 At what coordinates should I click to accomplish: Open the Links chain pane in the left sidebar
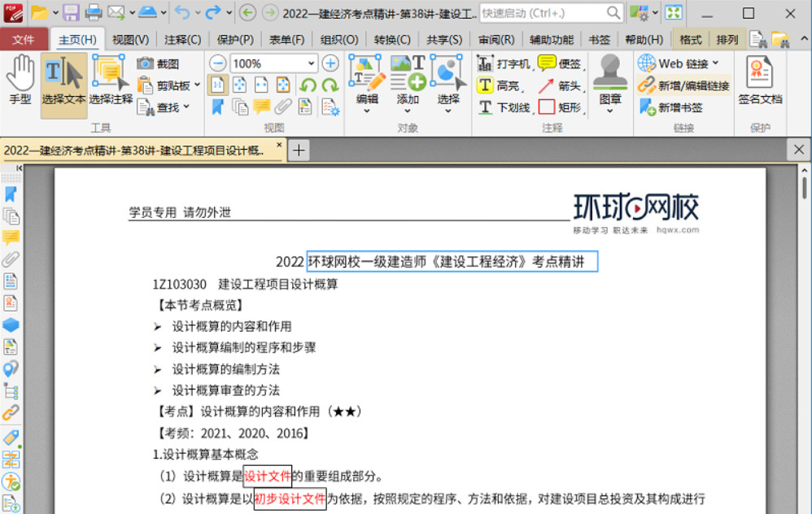(x=11, y=412)
